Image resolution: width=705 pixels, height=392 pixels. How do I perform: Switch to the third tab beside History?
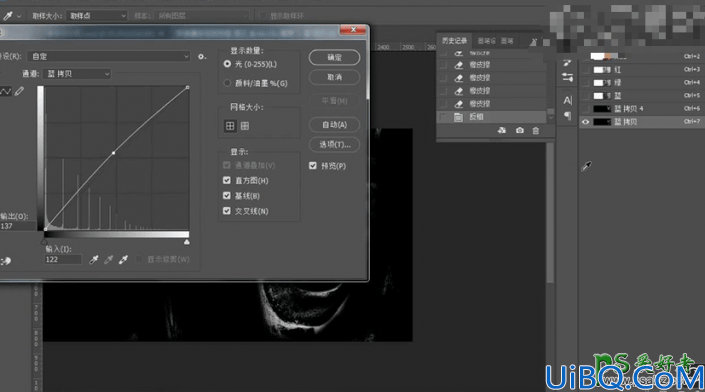[507, 41]
